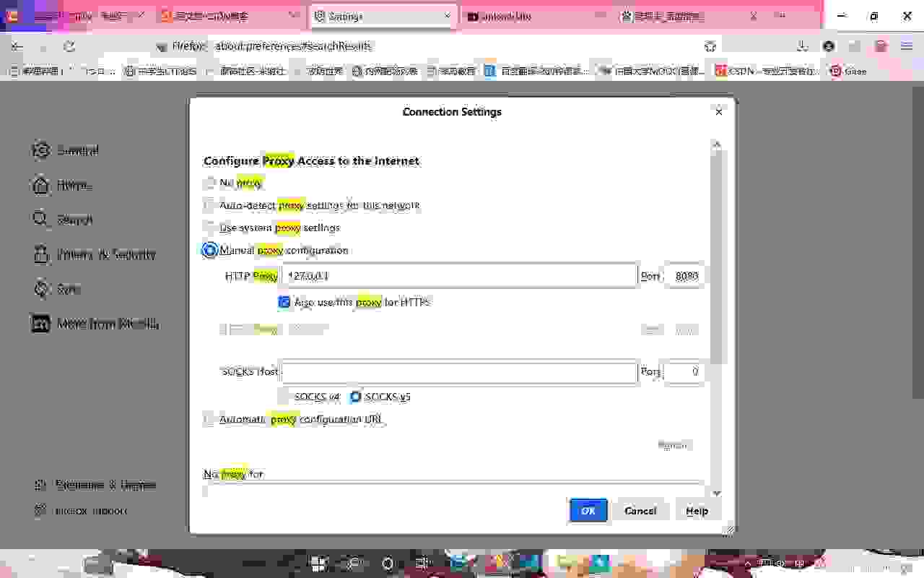Show hidden system tray icons
The image size is (924, 578).
point(748,564)
